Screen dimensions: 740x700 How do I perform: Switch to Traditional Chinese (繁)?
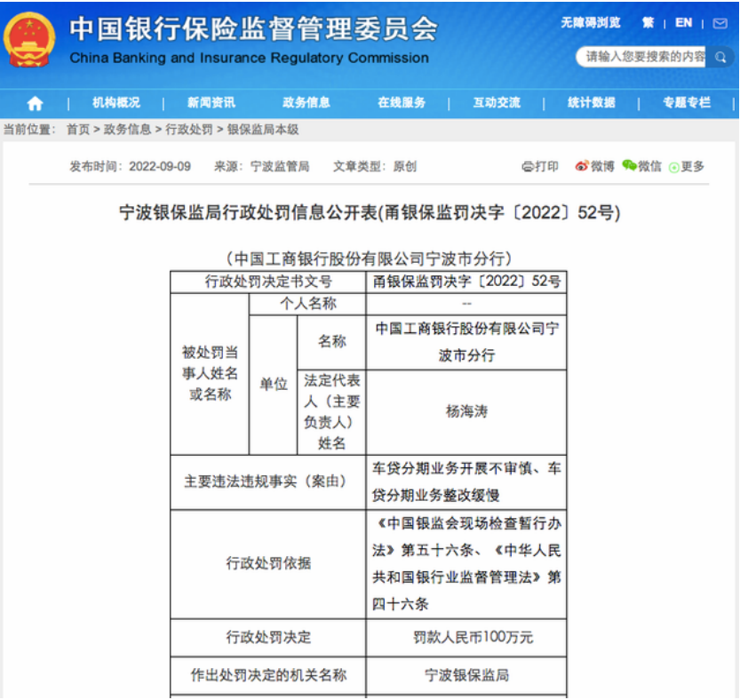pos(648,23)
